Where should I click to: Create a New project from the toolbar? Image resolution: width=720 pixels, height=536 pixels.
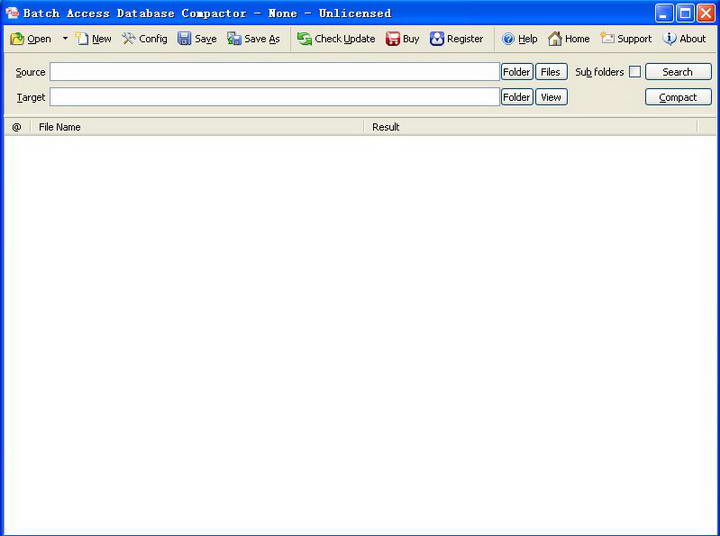[93, 39]
